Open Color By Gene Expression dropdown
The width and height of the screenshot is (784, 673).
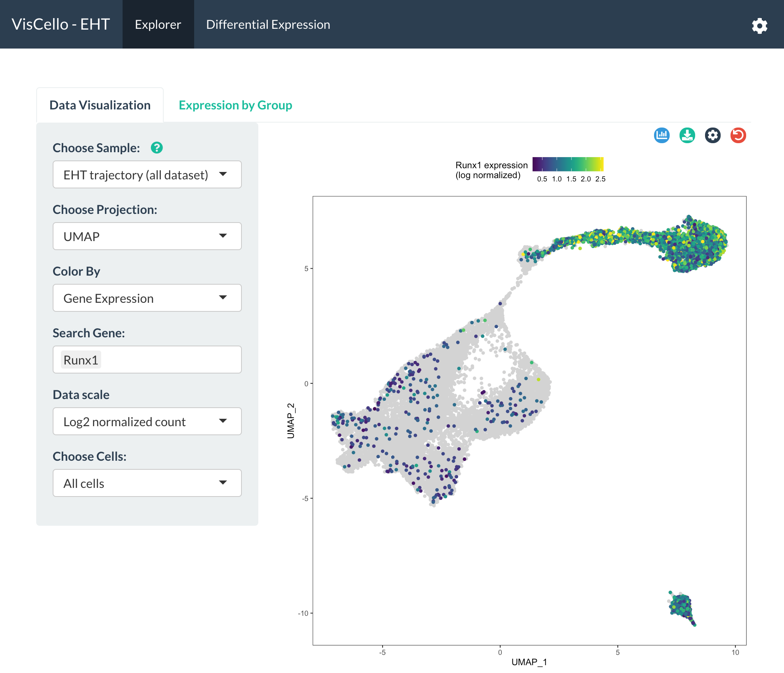pos(147,298)
